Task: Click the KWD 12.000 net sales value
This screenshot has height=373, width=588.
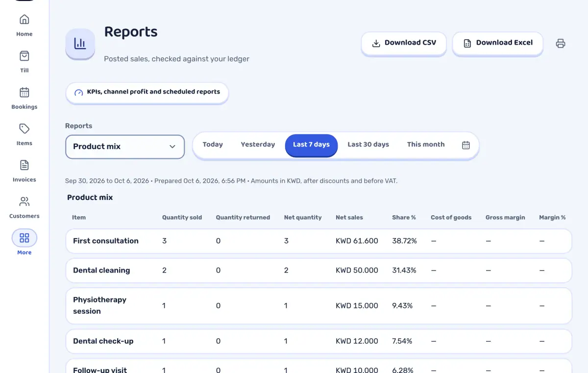Action: [x=357, y=341]
